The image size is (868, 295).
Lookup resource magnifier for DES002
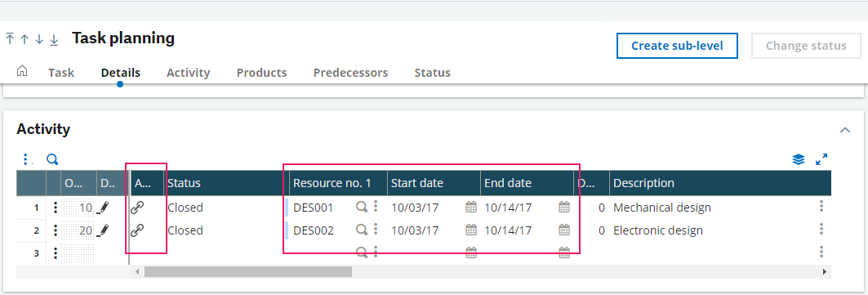point(362,230)
